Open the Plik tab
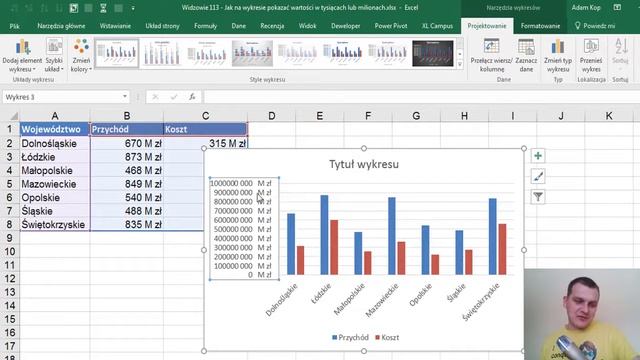 15,26
